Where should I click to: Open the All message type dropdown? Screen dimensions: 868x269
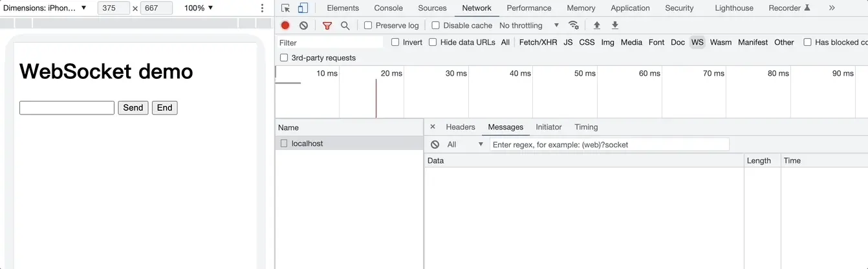465,144
